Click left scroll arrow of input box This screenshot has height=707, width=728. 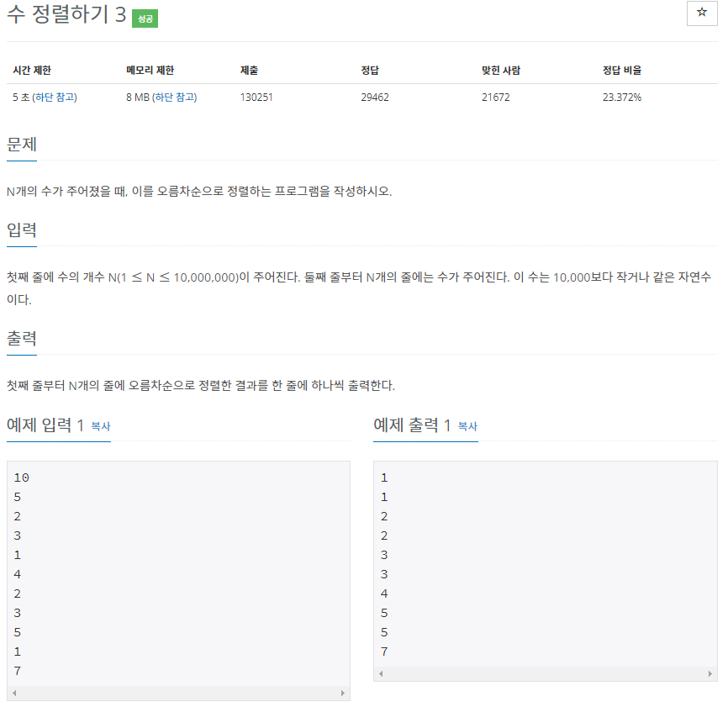[14, 693]
